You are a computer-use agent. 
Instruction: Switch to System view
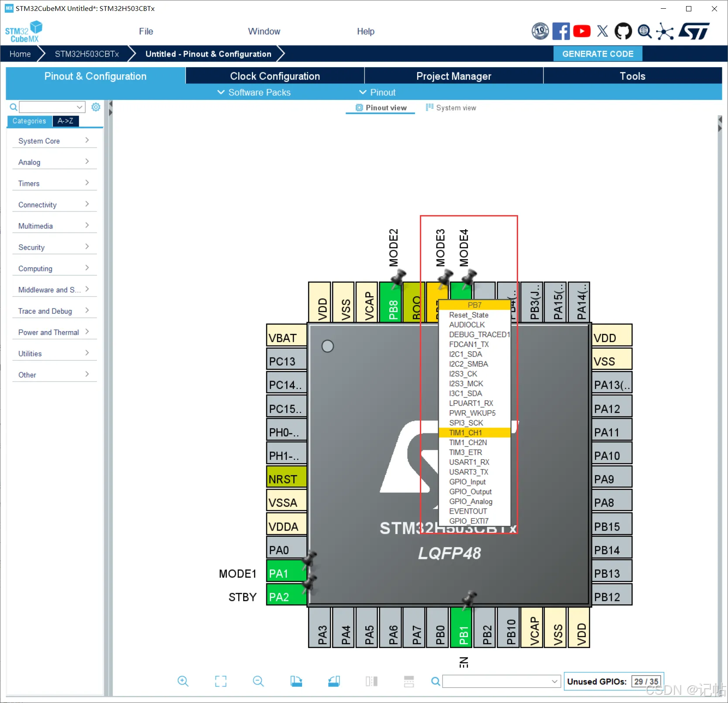click(x=451, y=108)
